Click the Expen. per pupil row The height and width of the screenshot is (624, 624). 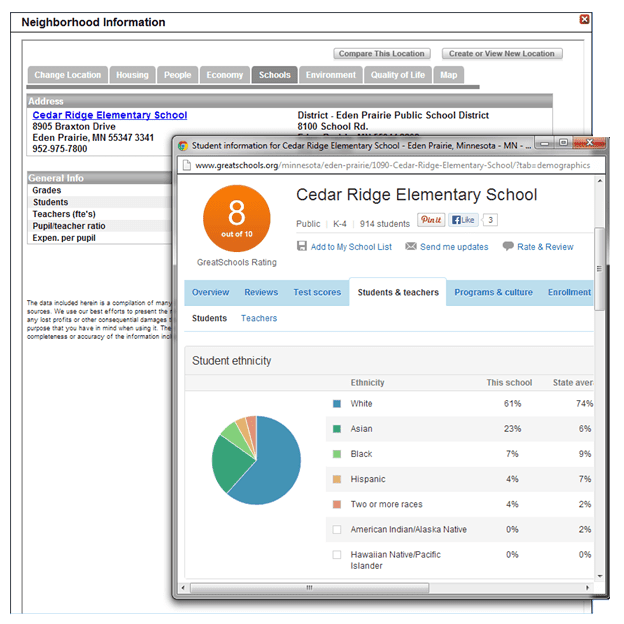(99, 238)
